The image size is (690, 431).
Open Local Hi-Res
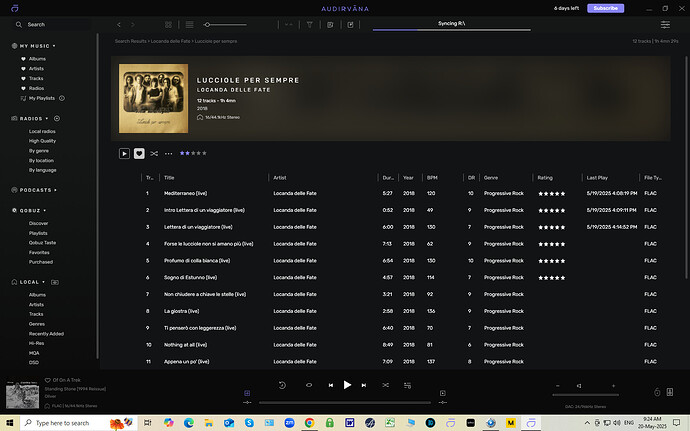(37, 343)
